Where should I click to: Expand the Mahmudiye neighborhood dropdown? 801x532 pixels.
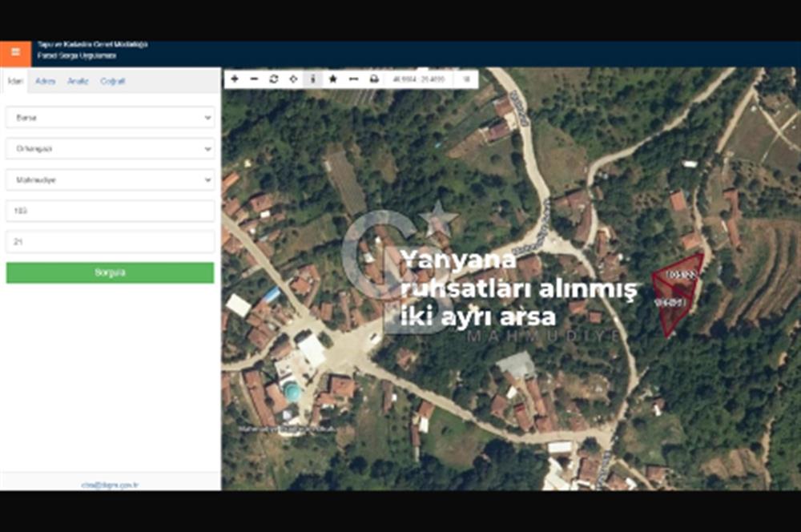click(110, 180)
